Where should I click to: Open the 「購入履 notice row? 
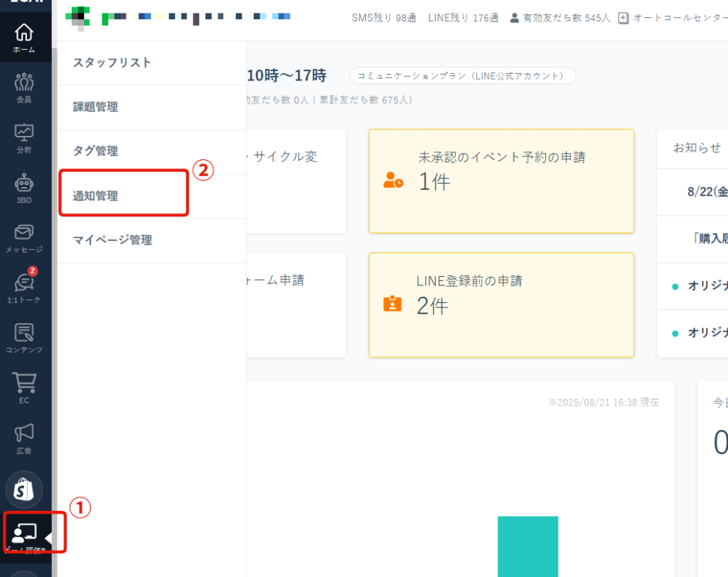coord(692,239)
